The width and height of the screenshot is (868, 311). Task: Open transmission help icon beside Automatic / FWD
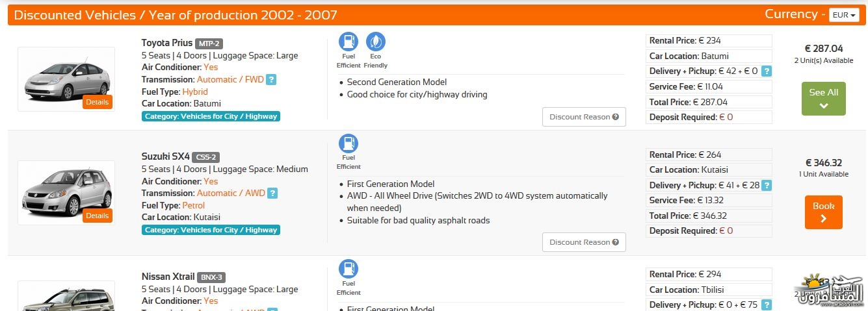coord(272,80)
